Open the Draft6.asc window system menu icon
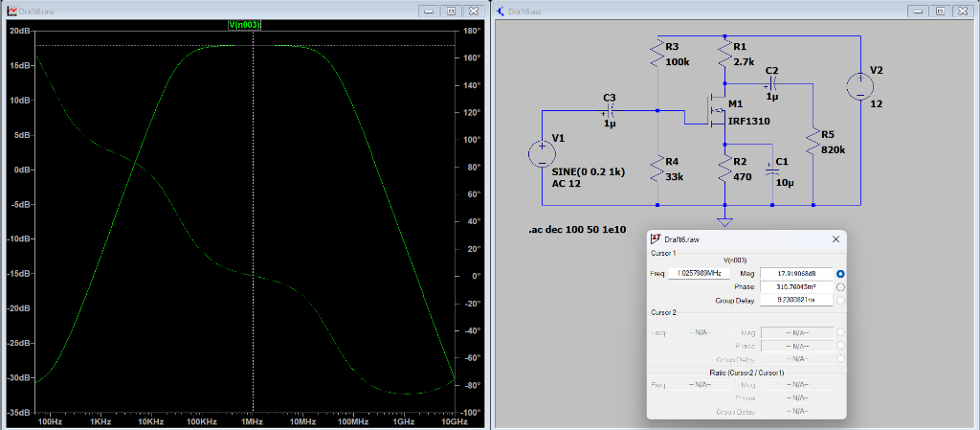Screen dimensions: 980x430 [501, 11]
